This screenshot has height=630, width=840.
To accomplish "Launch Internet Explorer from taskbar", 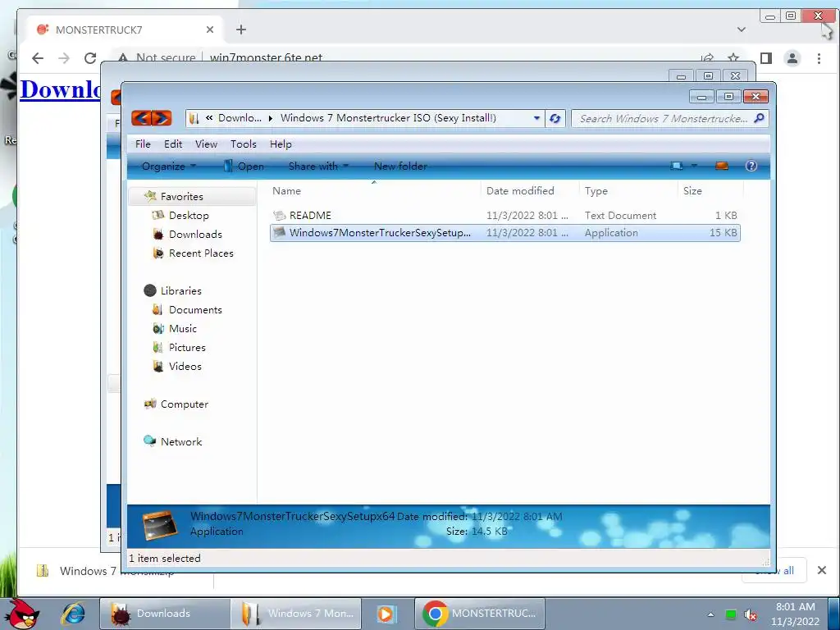I will tap(73, 614).
